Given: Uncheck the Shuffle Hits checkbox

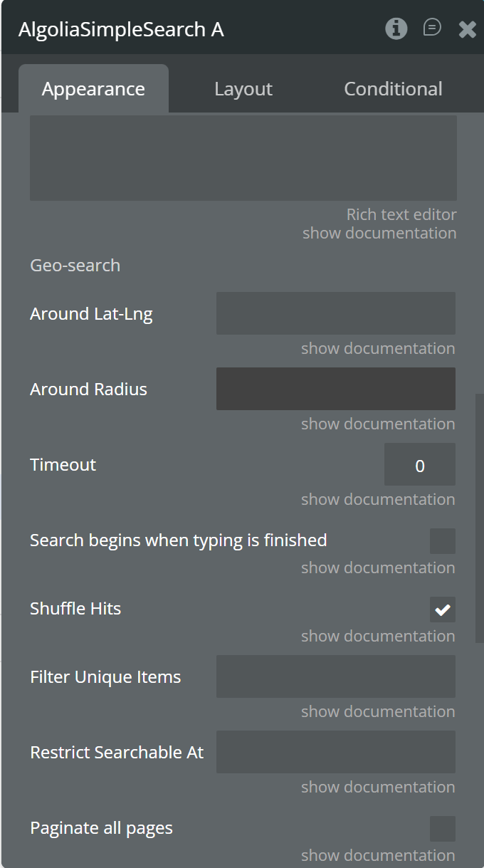Looking at the screenshot, I should point(442,610).
